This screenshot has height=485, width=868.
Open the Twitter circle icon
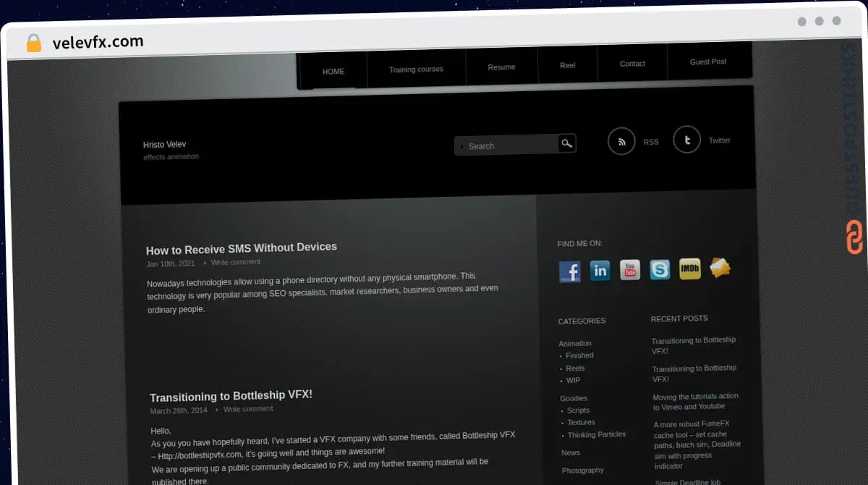pyautogui.click(x=686, y=140)
